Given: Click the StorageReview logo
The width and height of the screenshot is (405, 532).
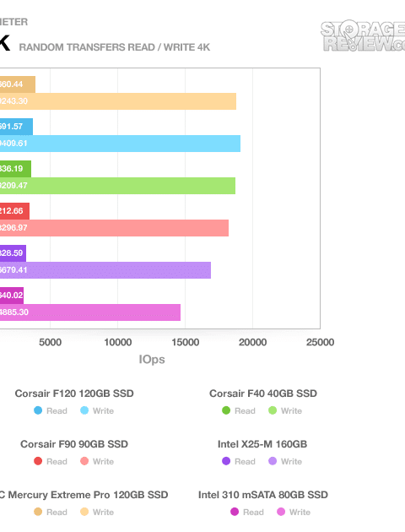Looking at the screenshot, I should (363, 36).
